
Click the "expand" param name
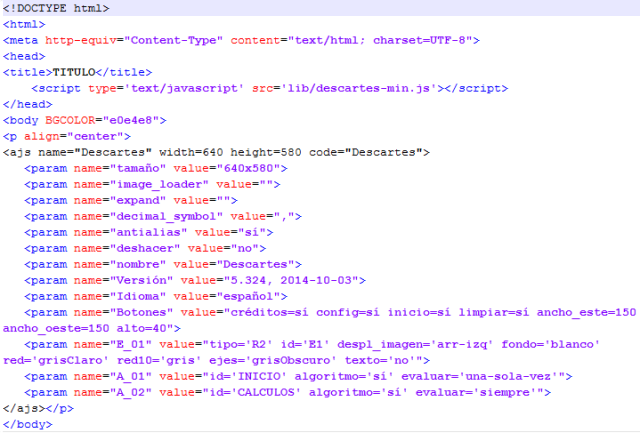point(138,200)
